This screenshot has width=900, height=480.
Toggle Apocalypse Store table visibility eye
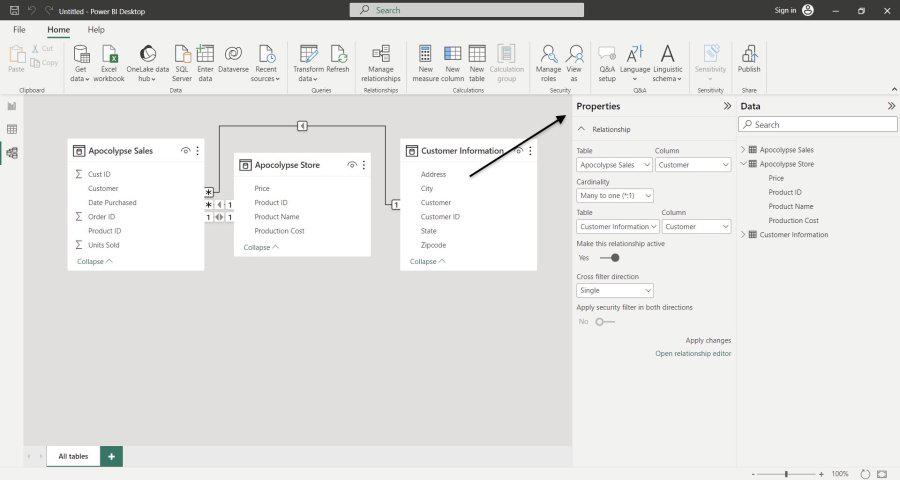click(x=352, y=165)
